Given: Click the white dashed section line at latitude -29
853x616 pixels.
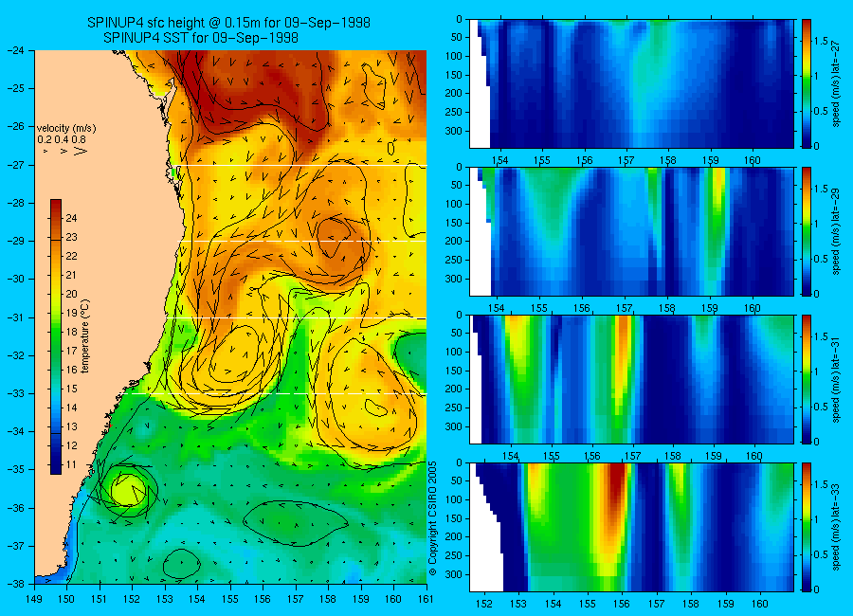Looking at the screenshot, I should coord(303,241).
